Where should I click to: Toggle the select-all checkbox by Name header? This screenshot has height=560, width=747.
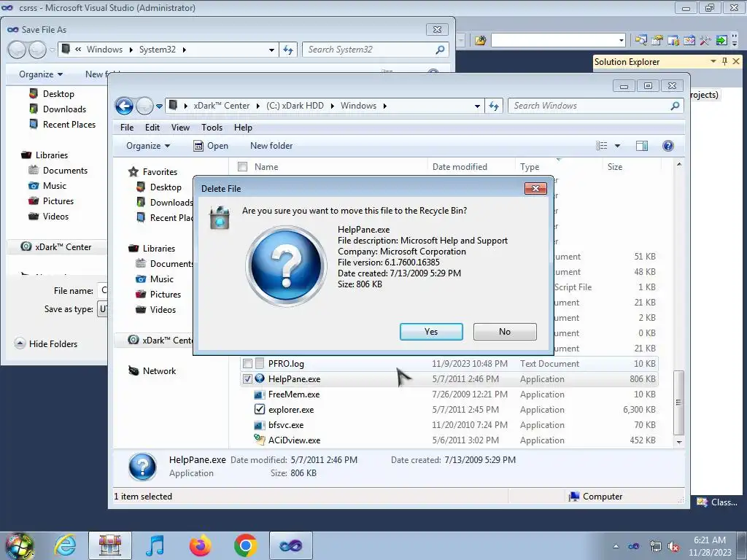click(242, 167)
